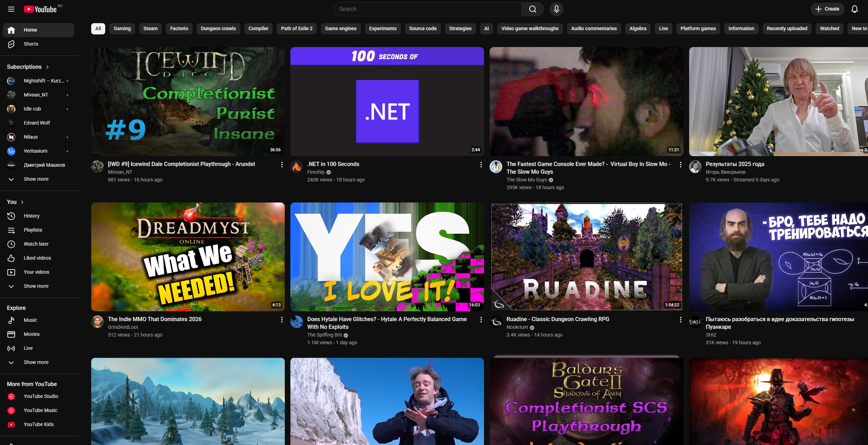The height and width of the screenshot is (445, 868).
Task: Open options menu for .NET in 100 Seconds
Action: point(481,165)
